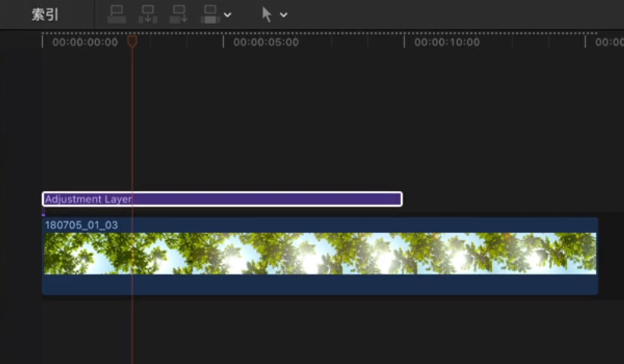Click ruler at timecode 00:00:05:00
The width and height of the screenshot is (624, 364).
266,42
